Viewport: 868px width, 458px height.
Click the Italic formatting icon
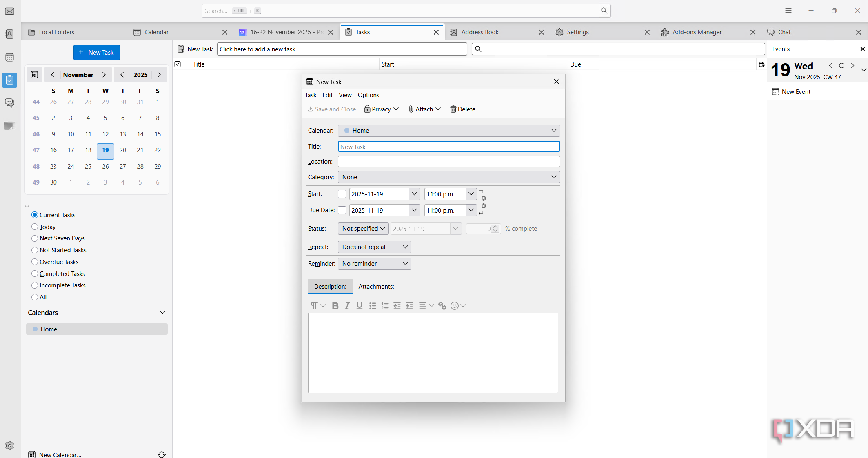click(x=347, y=306)
